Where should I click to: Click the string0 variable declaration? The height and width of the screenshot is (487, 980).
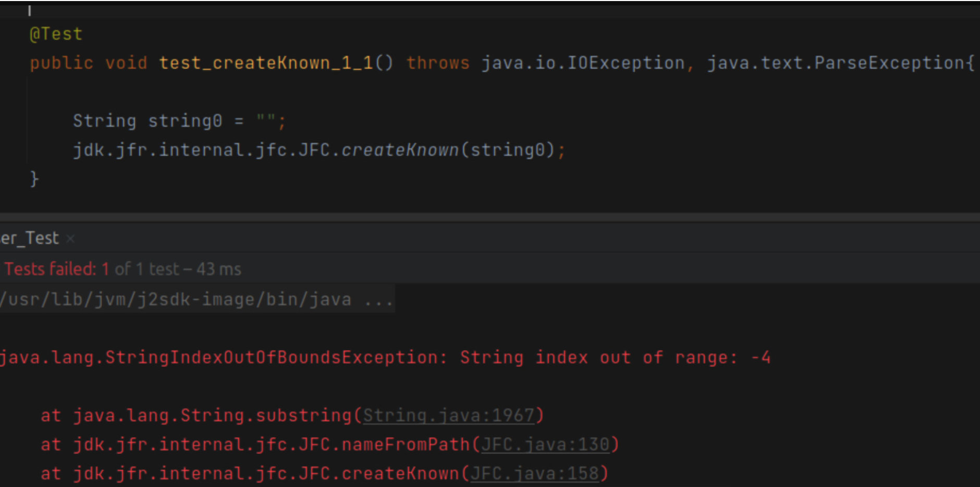point(185,121)
